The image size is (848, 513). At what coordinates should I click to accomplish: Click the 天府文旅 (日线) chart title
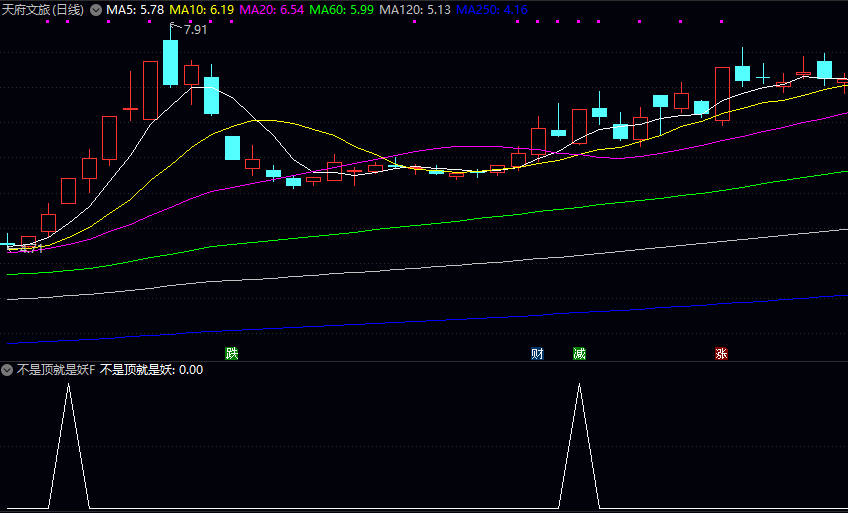point(44,10)
